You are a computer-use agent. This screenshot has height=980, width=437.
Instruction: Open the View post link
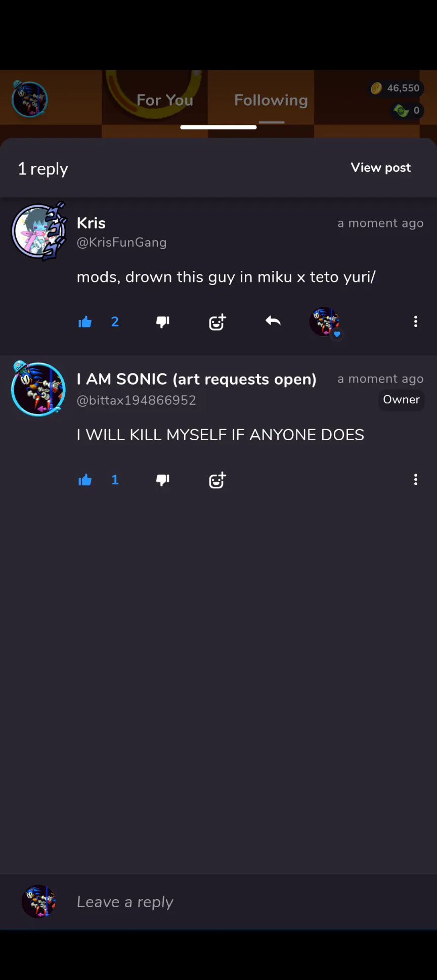point(381,168)
